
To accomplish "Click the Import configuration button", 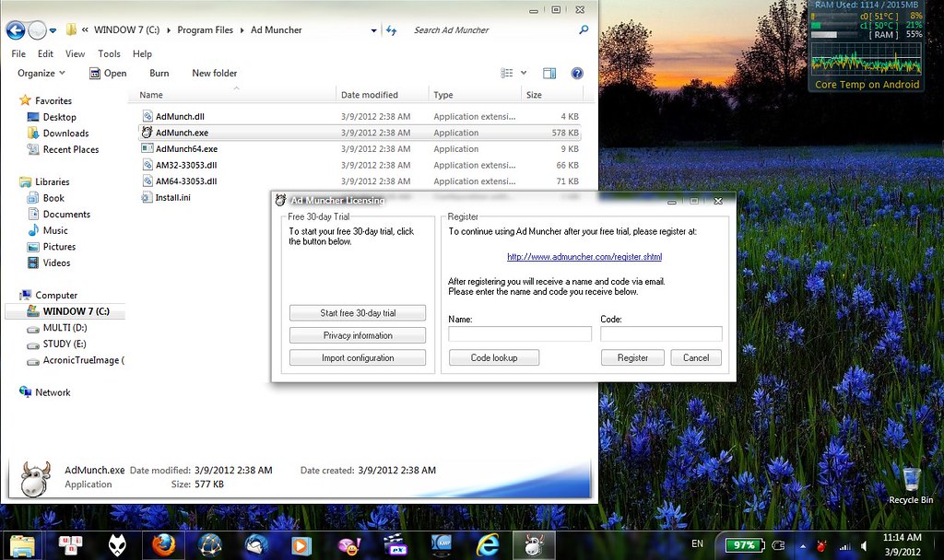I will click(x=358, y=358).
